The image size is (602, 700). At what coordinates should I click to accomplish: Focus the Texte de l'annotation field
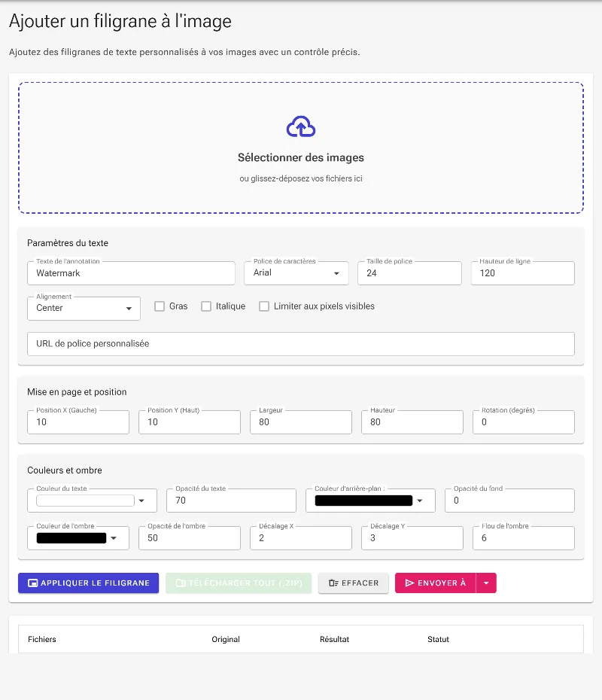[131, 273]
